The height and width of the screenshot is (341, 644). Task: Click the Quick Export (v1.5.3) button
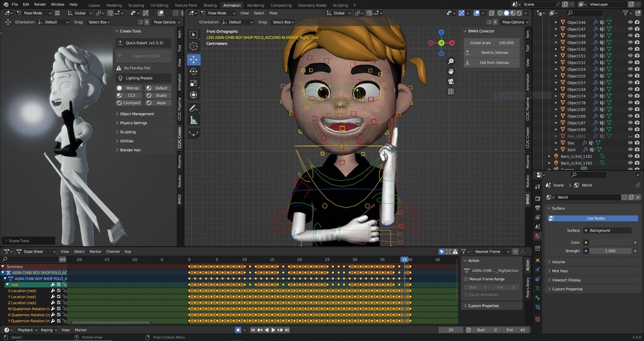[144, 43]
